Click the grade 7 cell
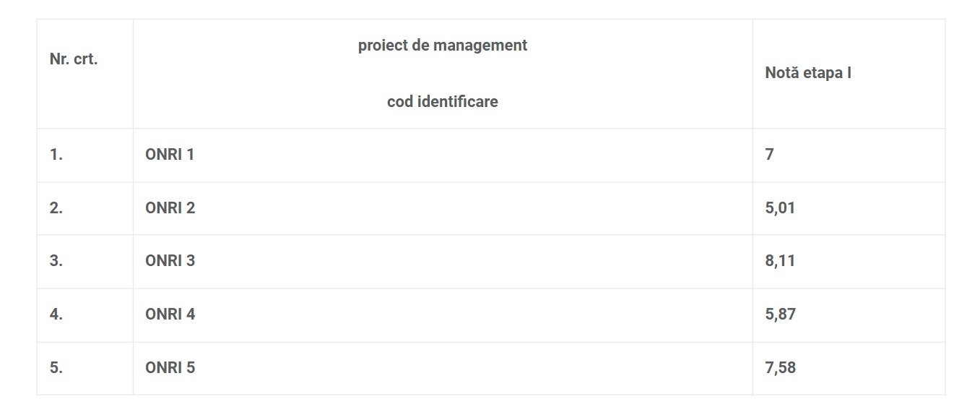Image resolution: width=980 pixels, height=415 pixels. 770,155
